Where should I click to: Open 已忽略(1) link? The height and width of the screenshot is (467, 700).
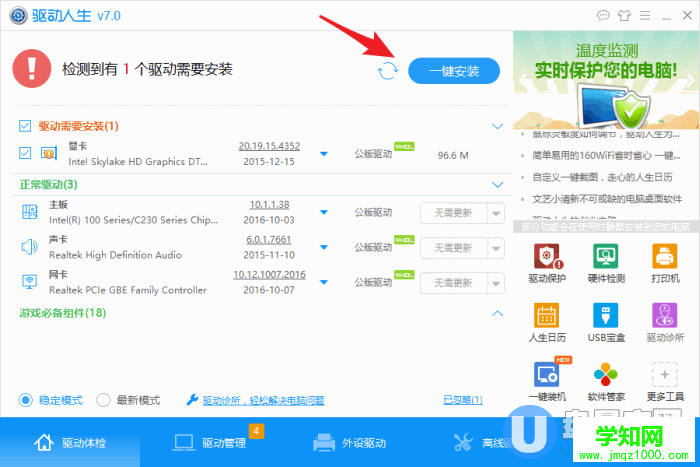point(463,400)
